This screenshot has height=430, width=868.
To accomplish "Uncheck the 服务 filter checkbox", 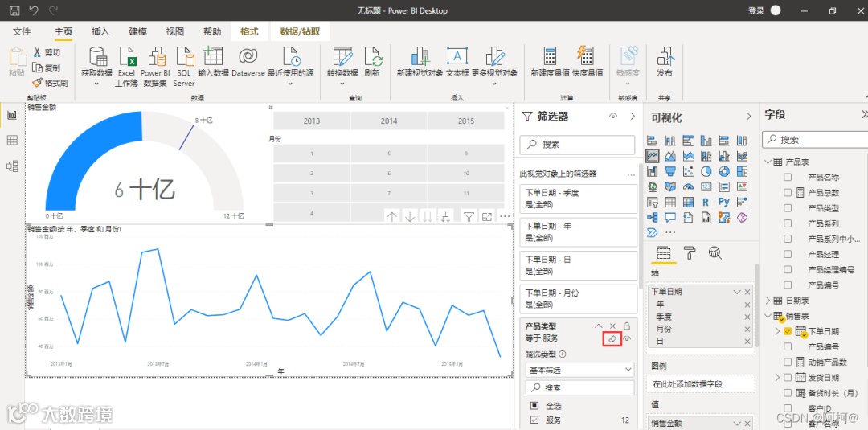I will click(534, 420).
